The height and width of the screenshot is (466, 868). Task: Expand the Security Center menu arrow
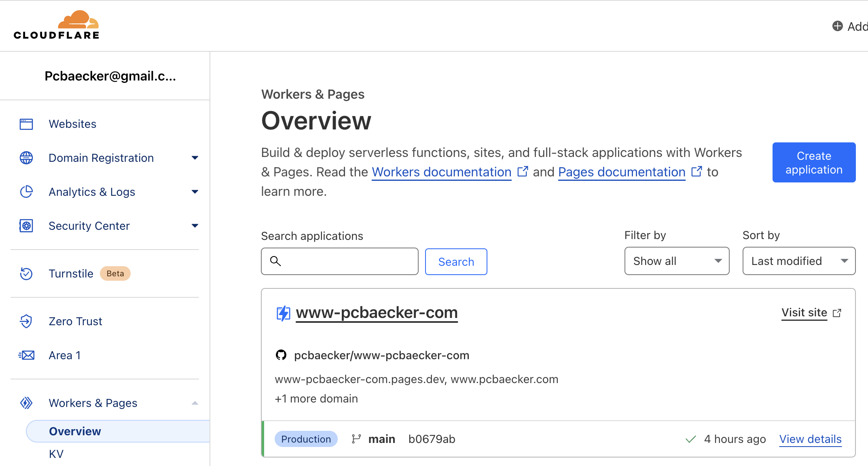point(195,226)
